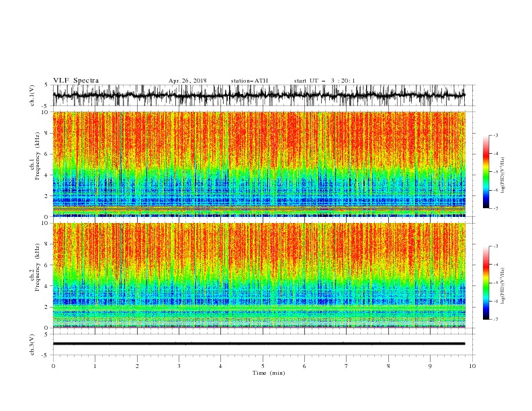Click the "station=ATH" header label
532x411 pixels.
pyautogui.click(x=249, y=81)
